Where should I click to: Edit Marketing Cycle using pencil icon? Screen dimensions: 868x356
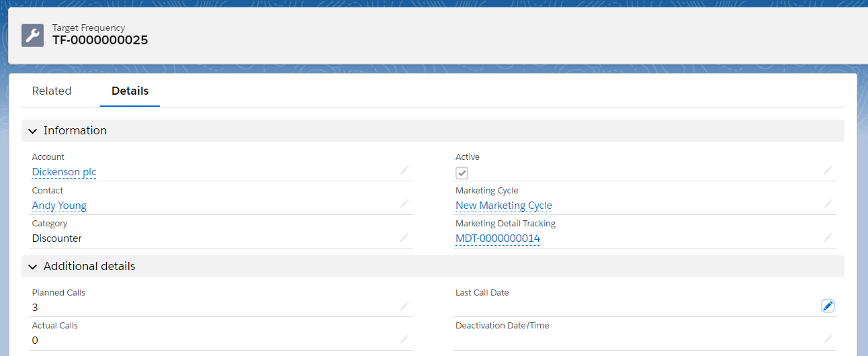pos(828,204)
